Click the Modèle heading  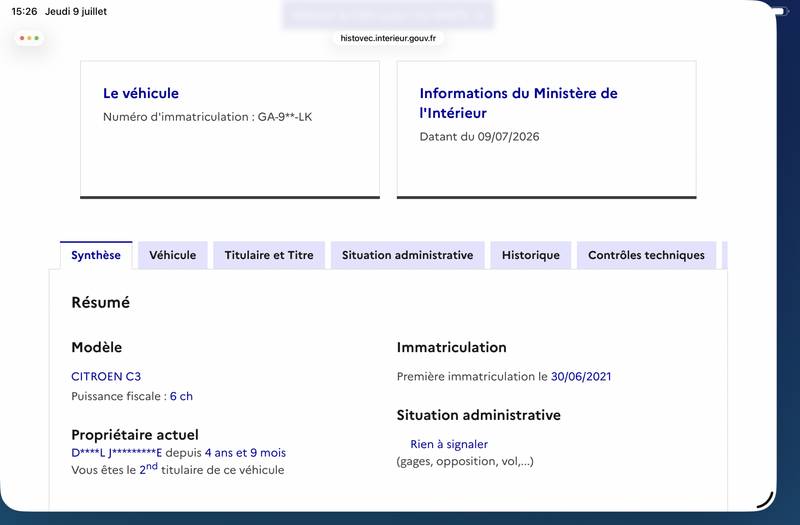pyautogui.click(x=97, y=347)
